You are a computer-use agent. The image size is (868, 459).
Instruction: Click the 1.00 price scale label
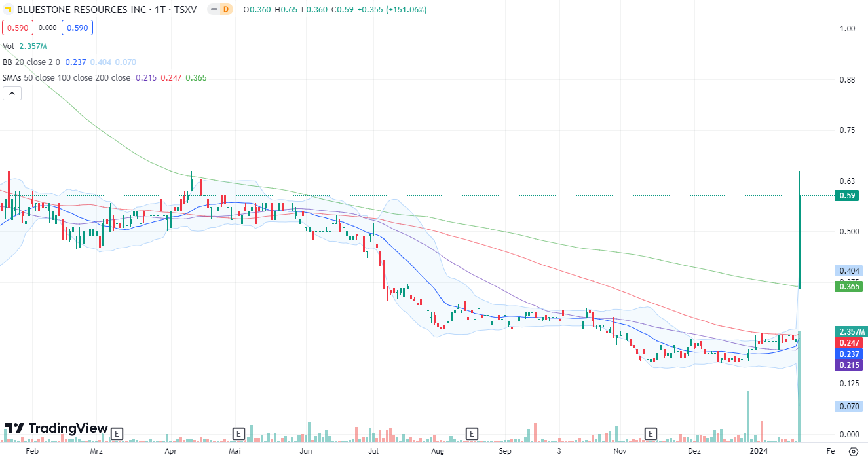coord(848,28)
